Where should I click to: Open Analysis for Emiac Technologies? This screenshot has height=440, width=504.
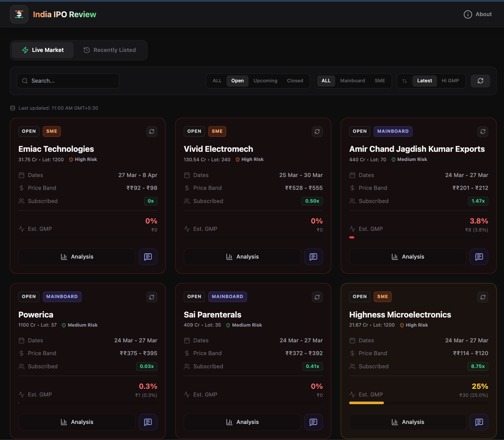(x=77, y=257)
